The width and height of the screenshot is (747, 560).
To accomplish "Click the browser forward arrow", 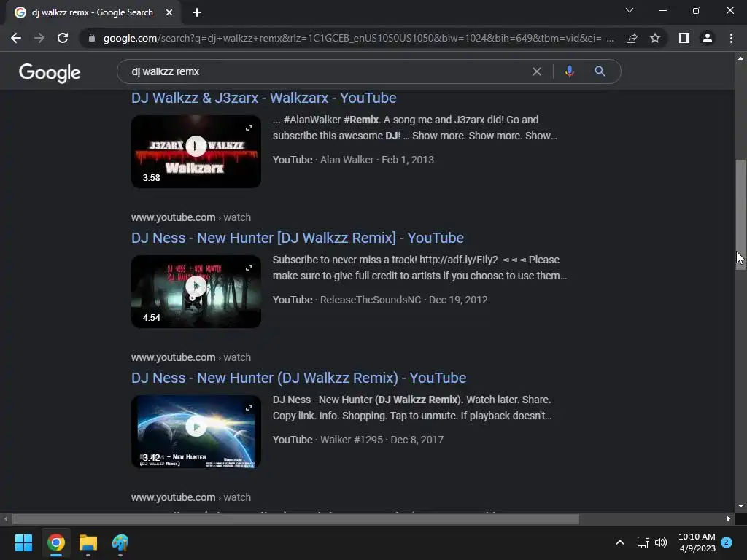I will [39, 38].
